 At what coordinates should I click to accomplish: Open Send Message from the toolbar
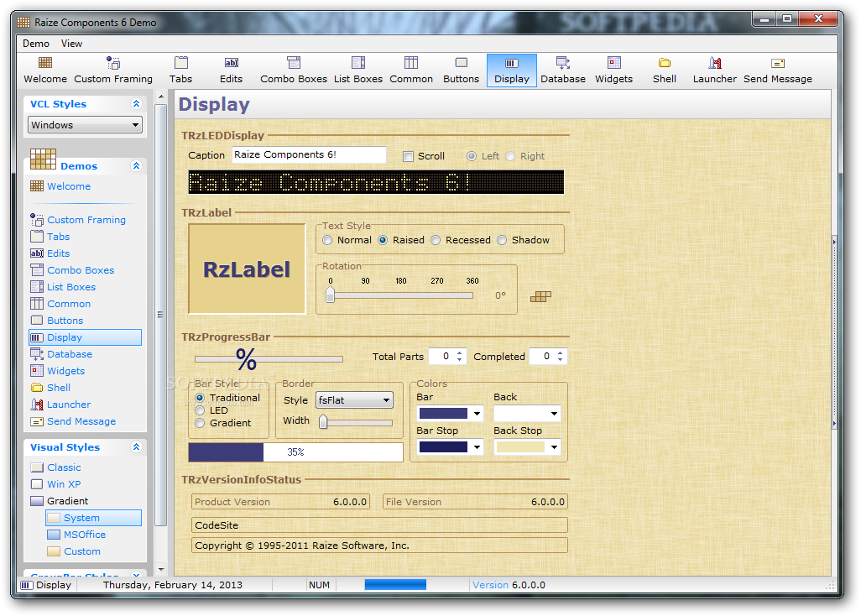[x=778, y=70]
